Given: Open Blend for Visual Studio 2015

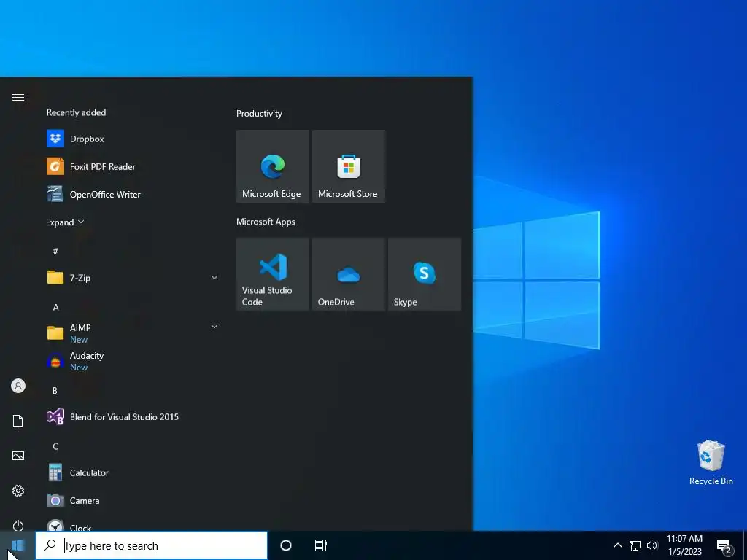Looking at the screenshot, I should point(131,416).
